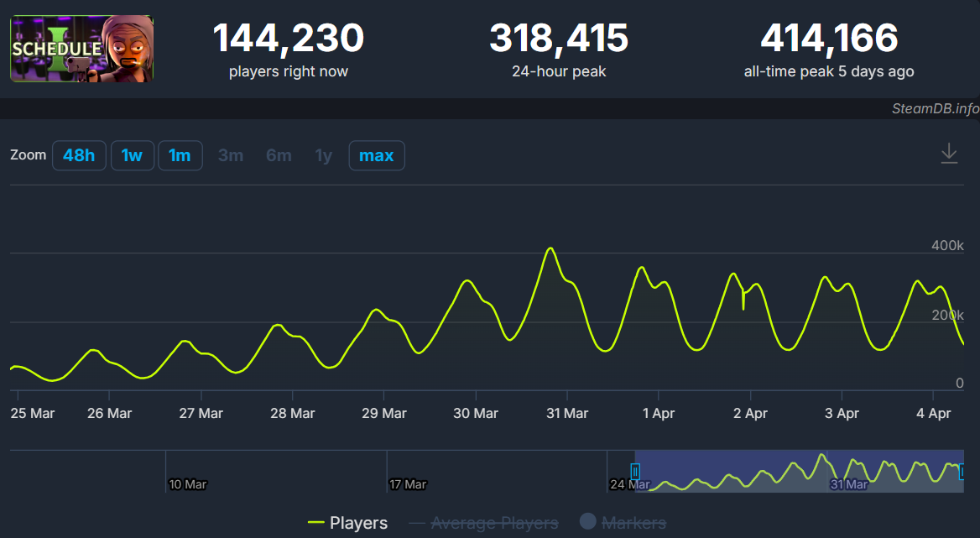Click the 3m zoom option
Image resolution: width=980 pixels, height=538 pixels.
[231, 155]
